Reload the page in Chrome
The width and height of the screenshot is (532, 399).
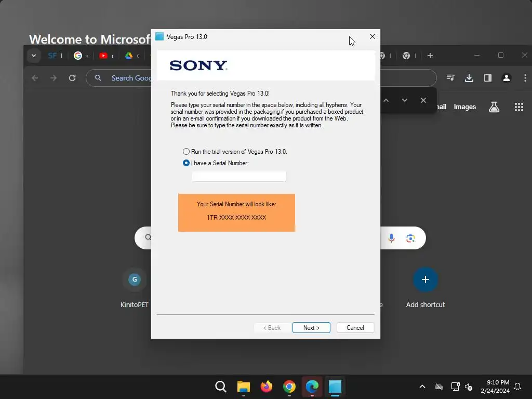click(72, 78)
